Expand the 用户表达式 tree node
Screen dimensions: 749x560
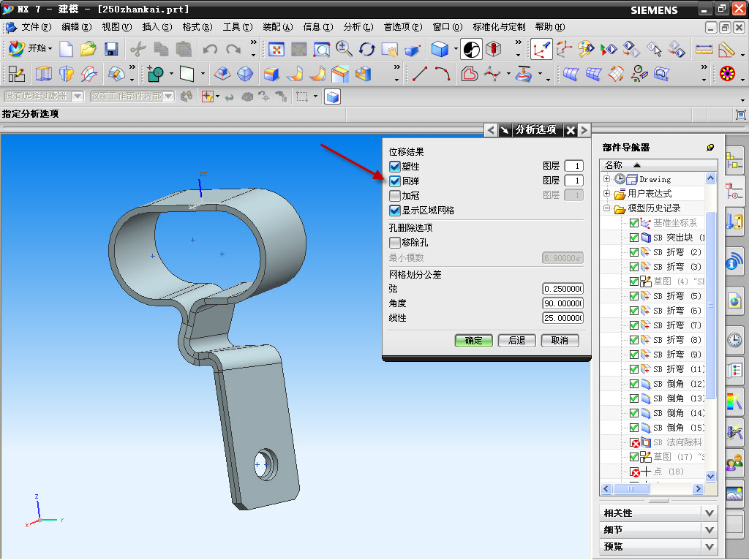pos(606,193)
